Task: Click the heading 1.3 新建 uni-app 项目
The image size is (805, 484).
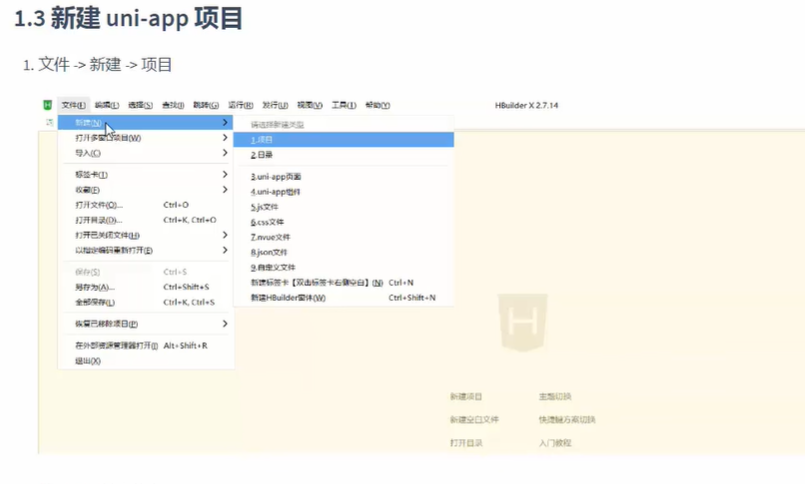Action: [x=128, y=18]
